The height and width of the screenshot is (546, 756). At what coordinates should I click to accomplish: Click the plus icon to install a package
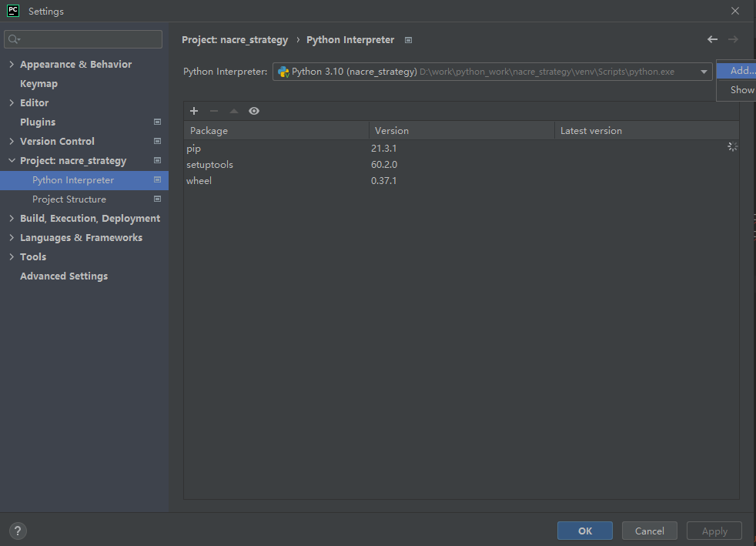click(194, 111)
